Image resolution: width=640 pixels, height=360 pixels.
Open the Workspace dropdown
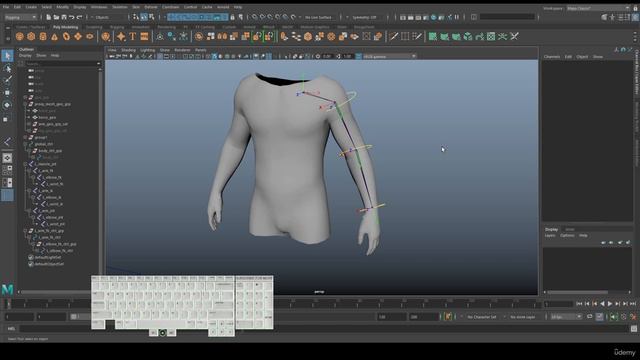click(x=598, y=8)
